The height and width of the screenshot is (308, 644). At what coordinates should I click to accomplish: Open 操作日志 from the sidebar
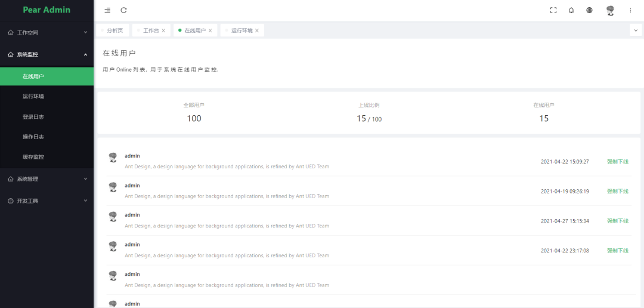click(33, 137)
